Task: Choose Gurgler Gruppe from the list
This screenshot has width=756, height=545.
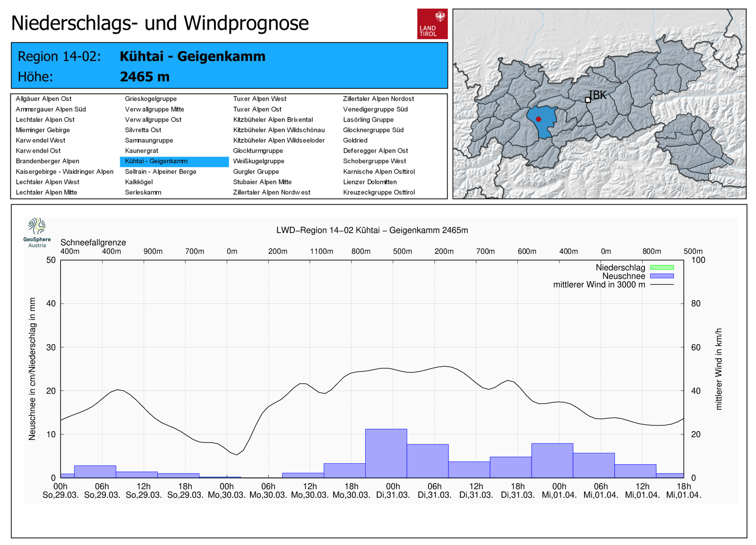Action: coord(256,172)
